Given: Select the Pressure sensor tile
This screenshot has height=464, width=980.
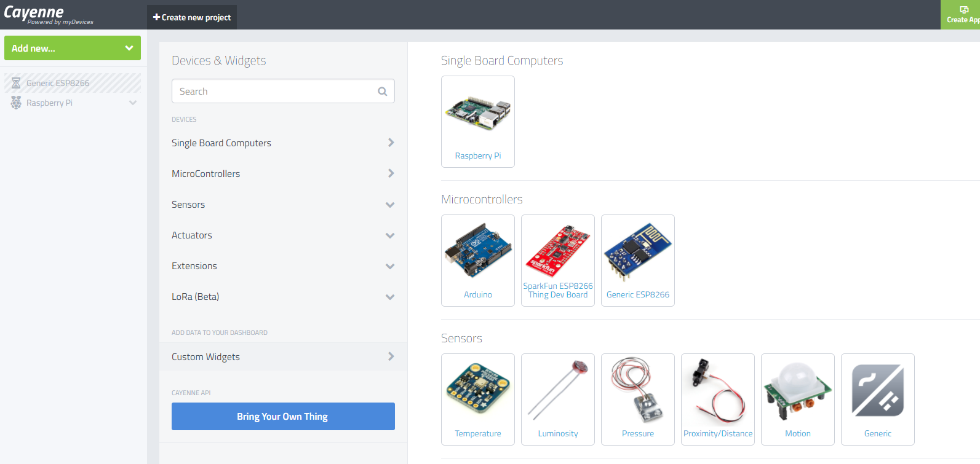Looking at the screenshot, I should [x=637, y=399].
